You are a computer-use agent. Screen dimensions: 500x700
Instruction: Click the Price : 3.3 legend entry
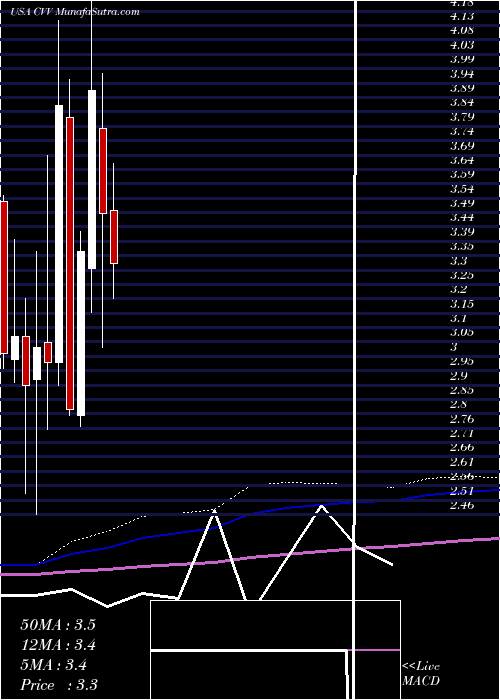(59, 685)
